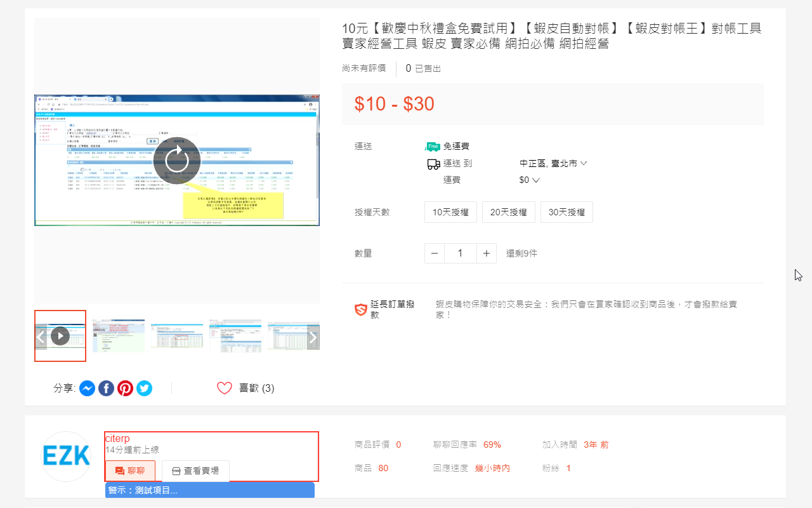The height and width of the screenshot is (508, 812).
Task: Open the citerp seller name link
Action: coord(117,439)
